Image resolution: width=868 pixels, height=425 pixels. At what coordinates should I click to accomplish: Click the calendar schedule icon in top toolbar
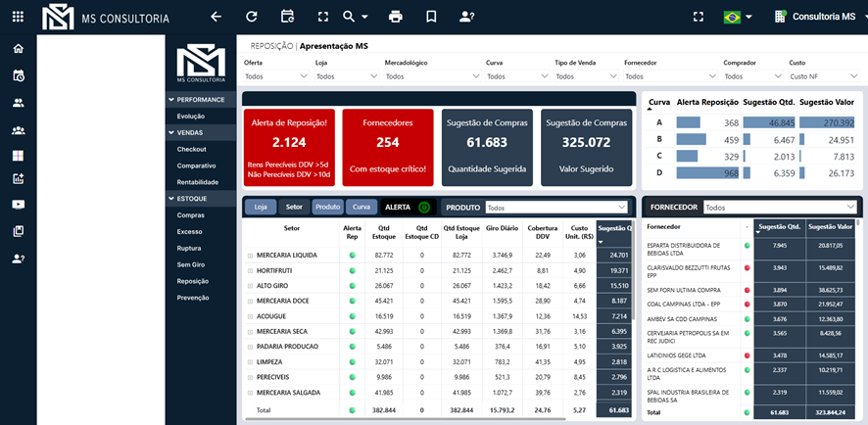[287, 17]
